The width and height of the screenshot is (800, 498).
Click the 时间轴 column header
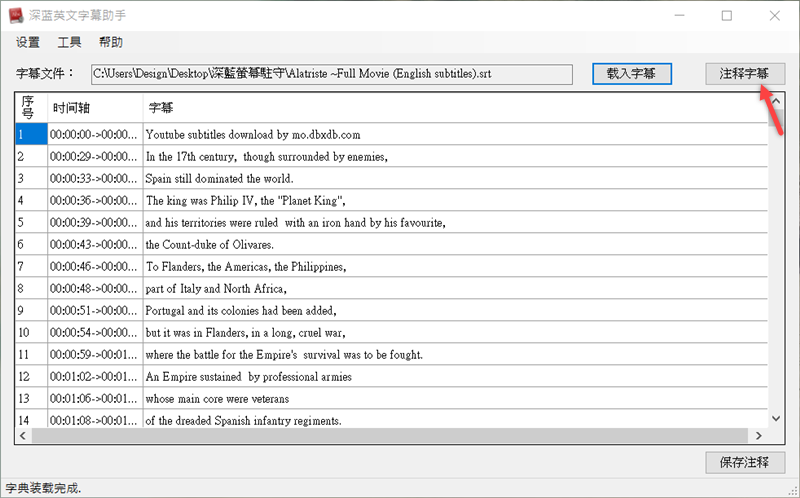[95, 108]
